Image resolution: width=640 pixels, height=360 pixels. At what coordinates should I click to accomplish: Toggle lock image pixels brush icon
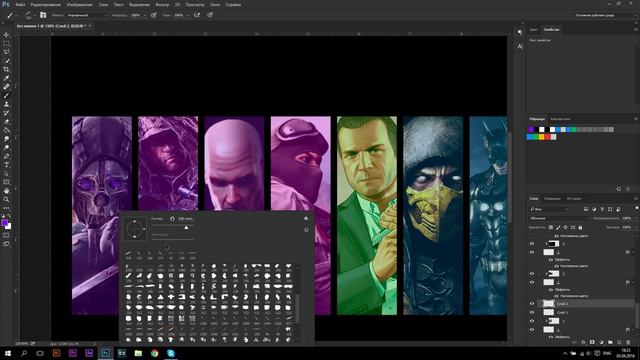click(558, 227)
